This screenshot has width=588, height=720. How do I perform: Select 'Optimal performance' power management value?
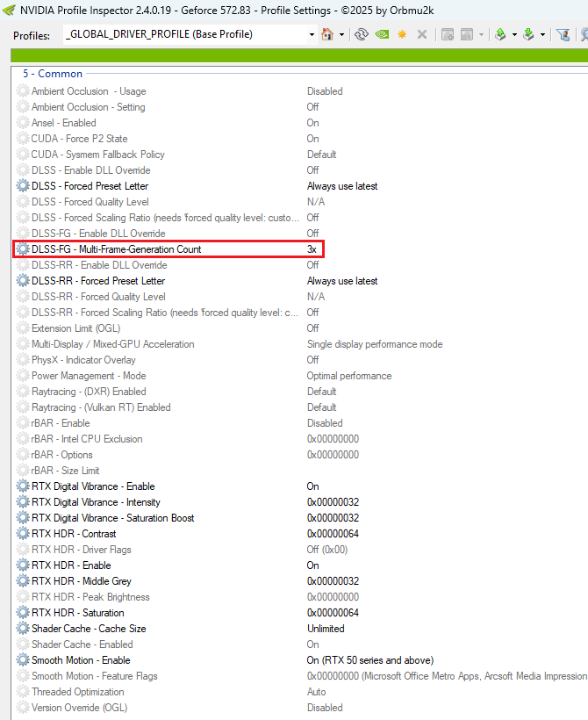click(349, 376)
